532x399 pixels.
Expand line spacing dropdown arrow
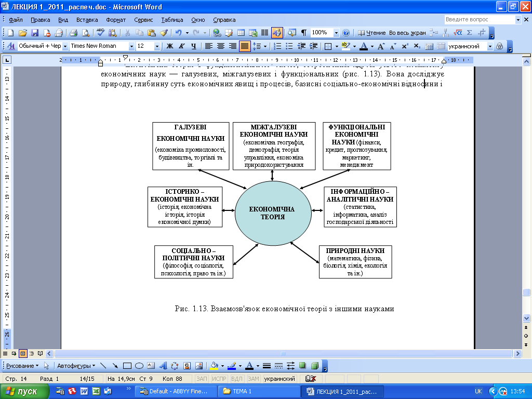(x=265, y=46)
